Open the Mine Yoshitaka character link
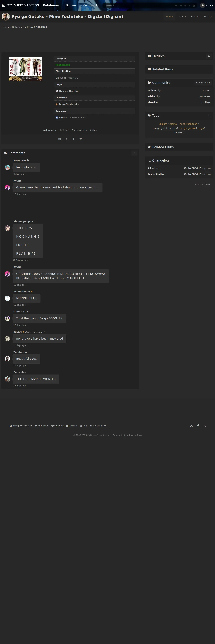The height and width of the screenshot is (644, 215). click(69, 104)
